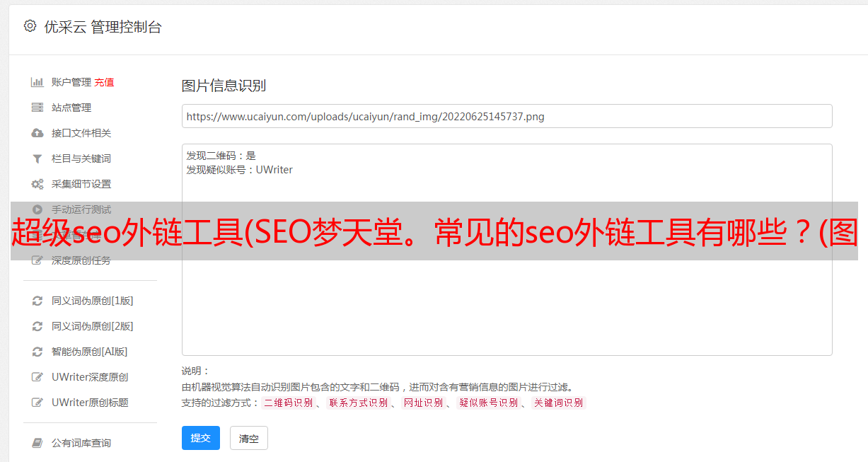The width and height of the screenshot is (868, 462).
Task: Click the filter icon for 栏目与关键词
Action: tap(37, 158)
